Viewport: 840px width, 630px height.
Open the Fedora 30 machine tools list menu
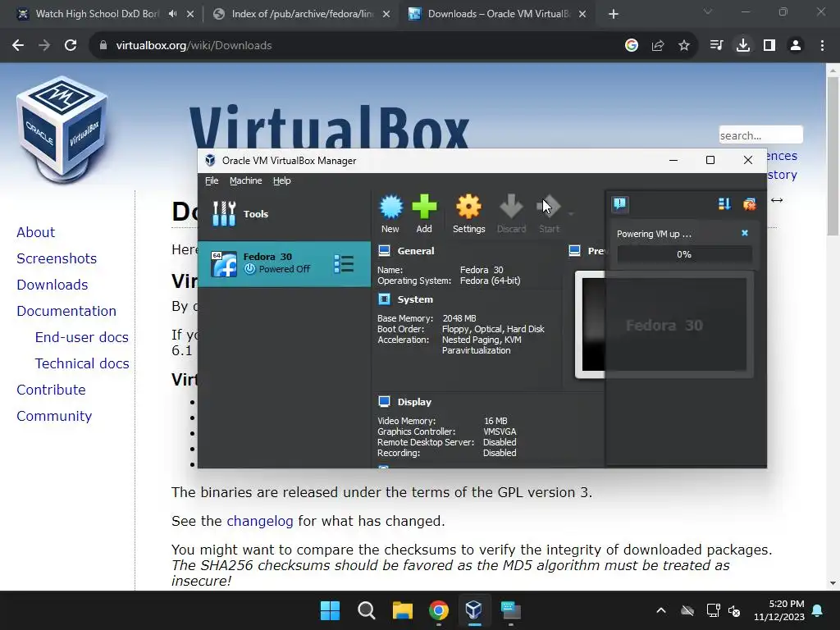[x=344, y=263]
